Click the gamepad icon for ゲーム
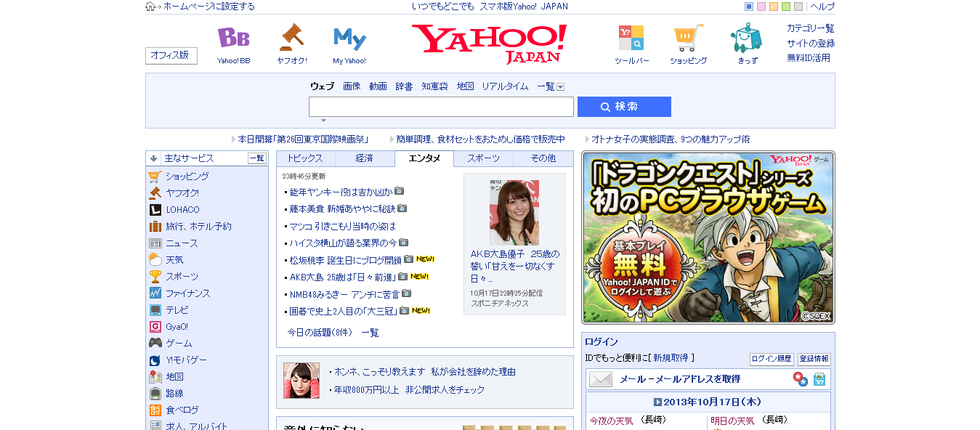The image size is (980, 430). (155, 344)
